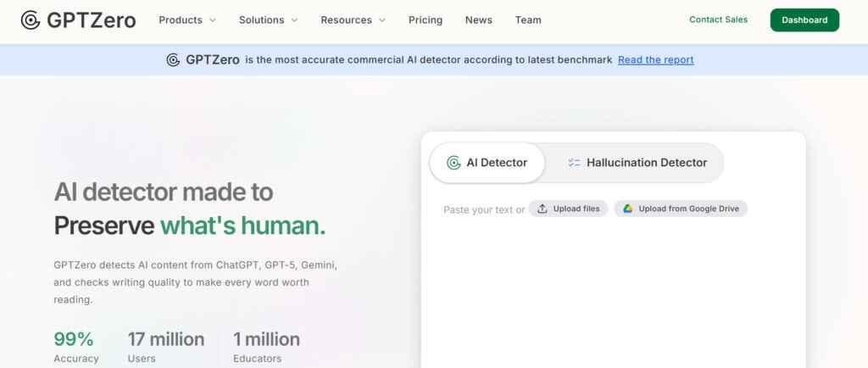The image size is (868, 368).
Task: Expand the Products dropdown menu
Action: point(186,20)
